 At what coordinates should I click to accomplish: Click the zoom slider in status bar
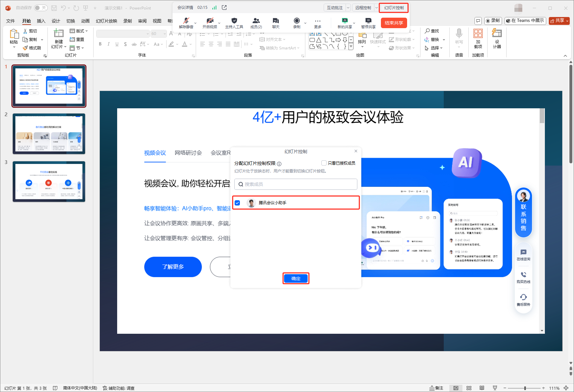[524, 388]
